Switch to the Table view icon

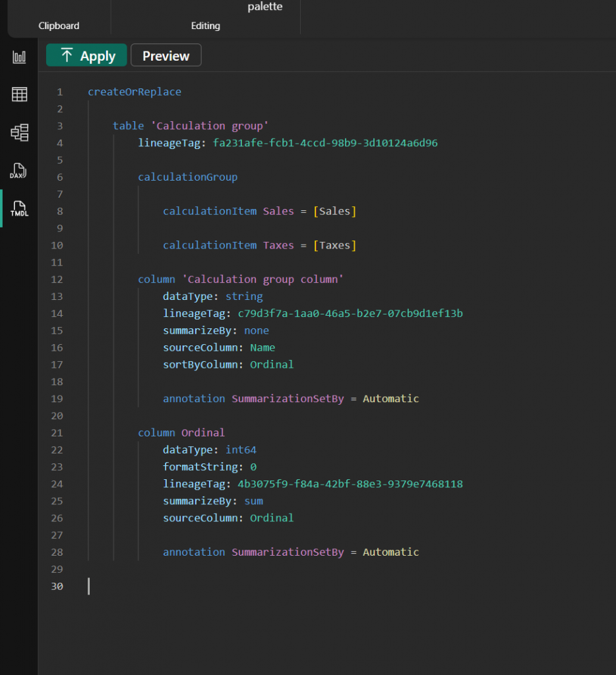19,94
